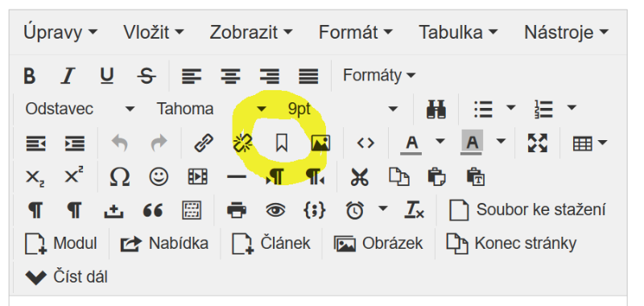Open Tahoma font family dropdown
The width and height of the screenshot is (644, 306).
click(x=212, y=110)
